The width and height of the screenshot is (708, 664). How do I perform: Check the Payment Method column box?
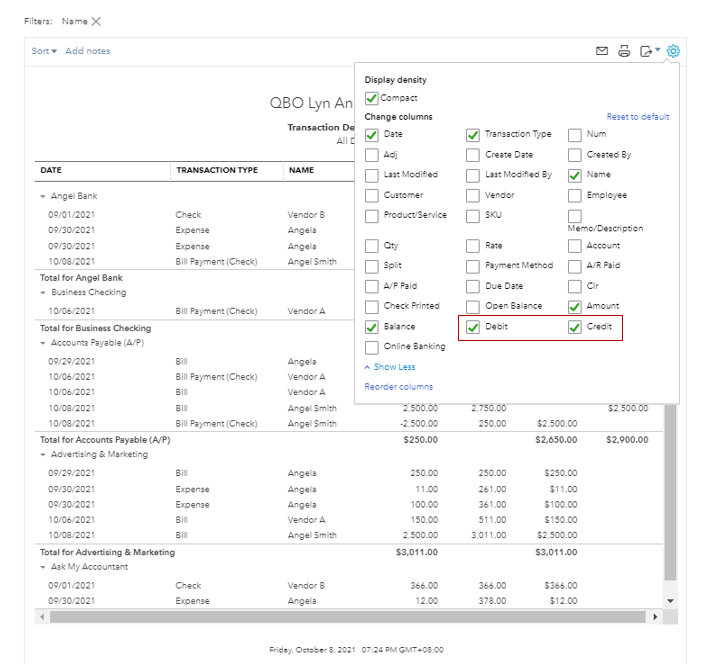(473, 266)
